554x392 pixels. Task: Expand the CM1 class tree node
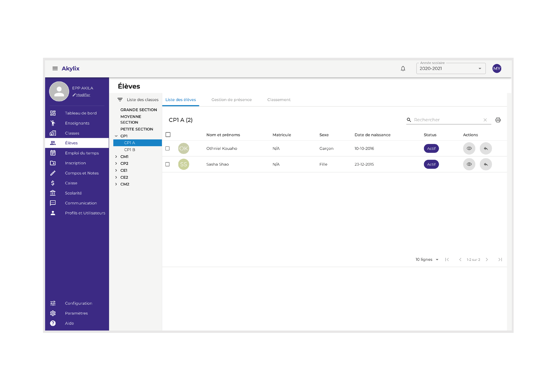[x=116, y=157]
